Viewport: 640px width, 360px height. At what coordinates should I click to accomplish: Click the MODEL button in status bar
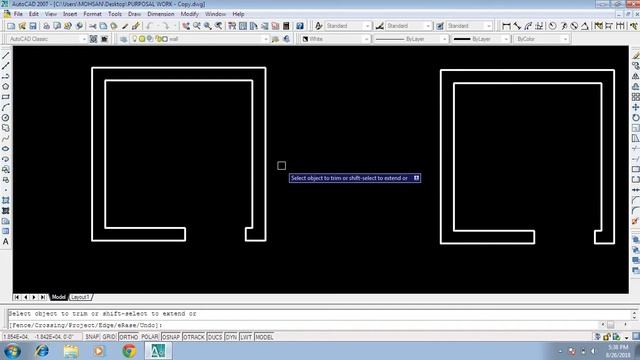(x=264, y=337)
